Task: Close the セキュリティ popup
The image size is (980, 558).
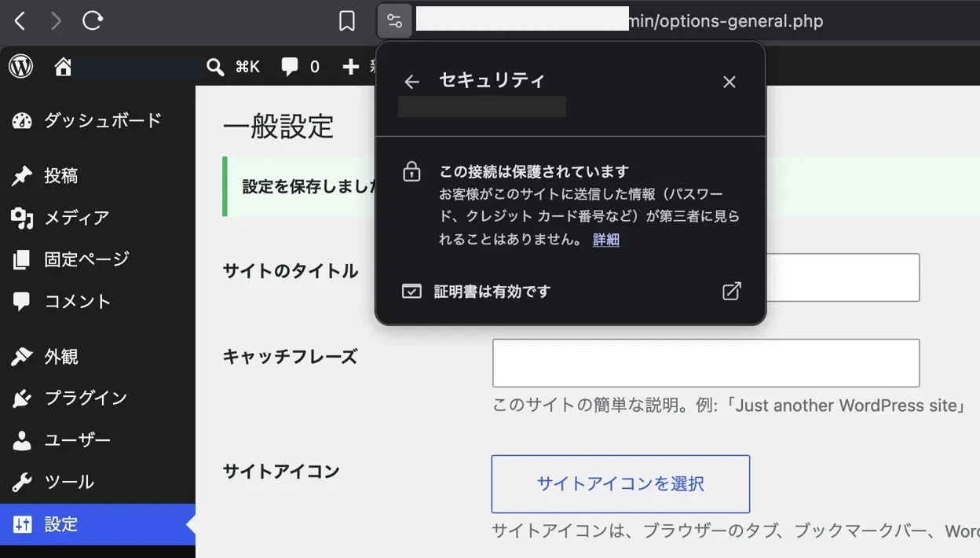Action: click(x=730, y=82)
